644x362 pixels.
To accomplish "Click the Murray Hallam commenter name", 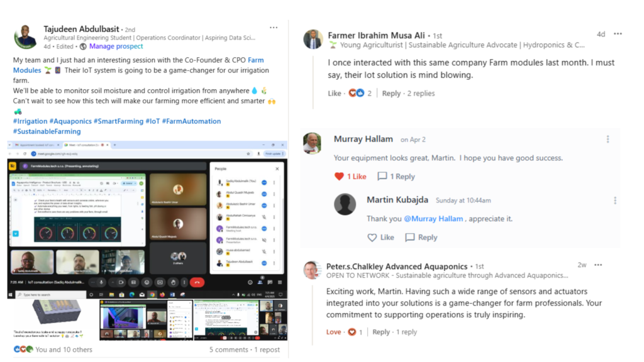I will point(363,139).
